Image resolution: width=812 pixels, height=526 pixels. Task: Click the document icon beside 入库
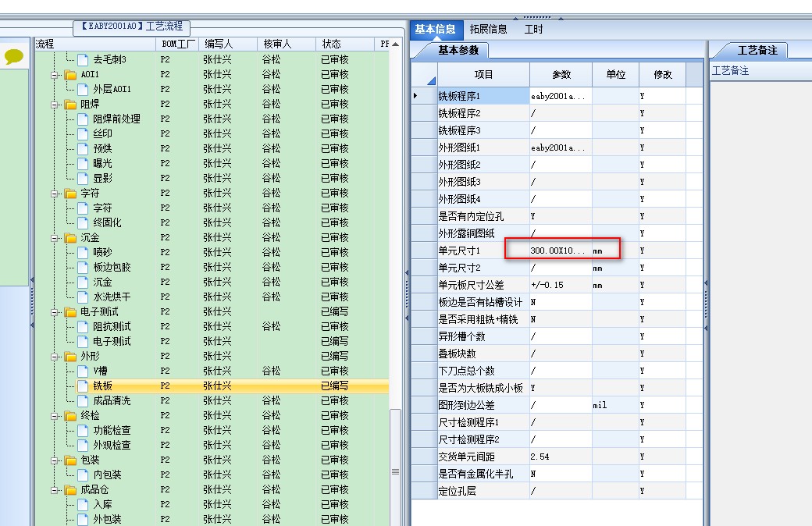point(83,505)
